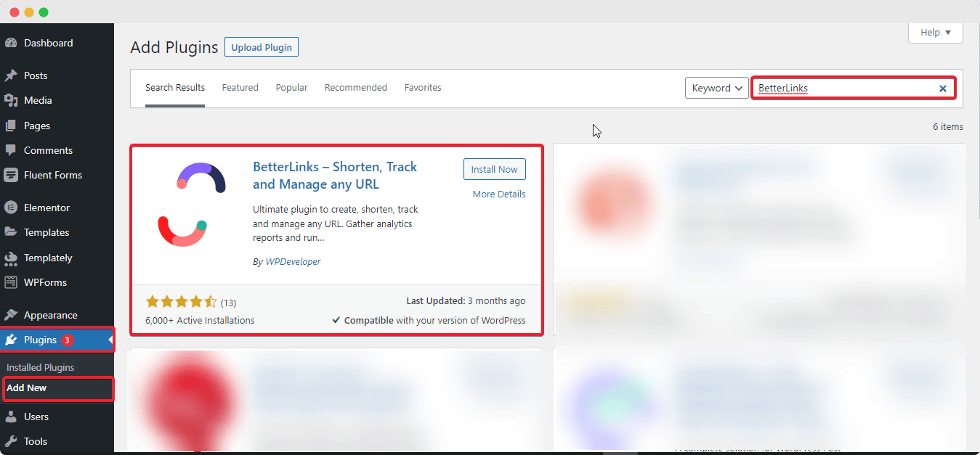Close the window with red button

(15, 12)
